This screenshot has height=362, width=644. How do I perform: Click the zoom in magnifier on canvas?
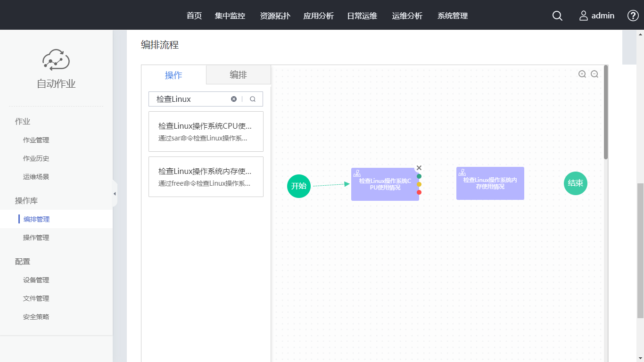point(582,74)
